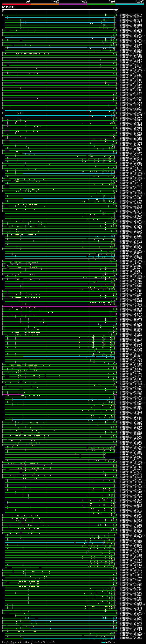
Task: Click the cyan 50char scale bar legend
Action: [x=103, y=642]
